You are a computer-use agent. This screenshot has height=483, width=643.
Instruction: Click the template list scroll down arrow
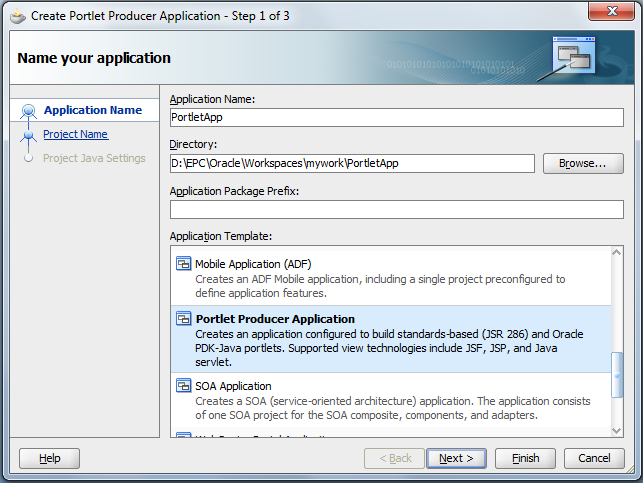point(616,431)
